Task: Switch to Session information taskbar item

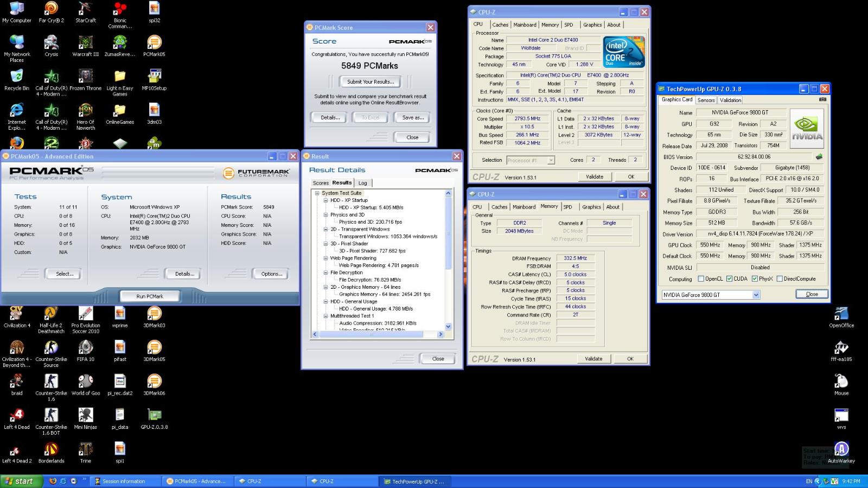Action: click(124, 481)
